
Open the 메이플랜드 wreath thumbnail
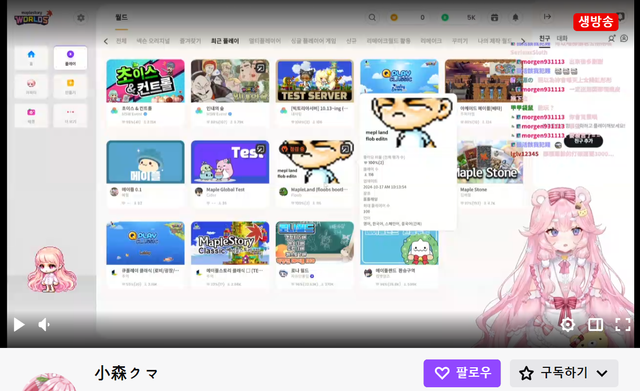pyautogui.click(x=399, y=247)
